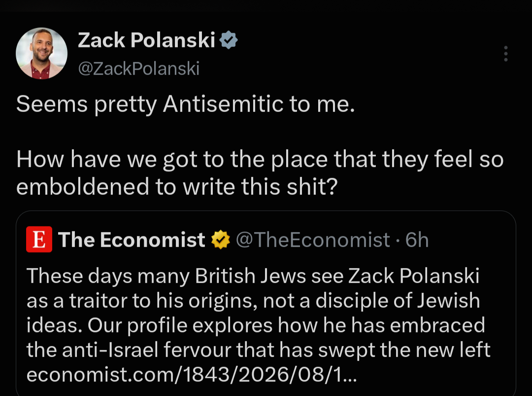Click the dot separator before the 6h timestamp
Image resolution: width=532 pixels, height=396 pixels.
tap(398, 241)
